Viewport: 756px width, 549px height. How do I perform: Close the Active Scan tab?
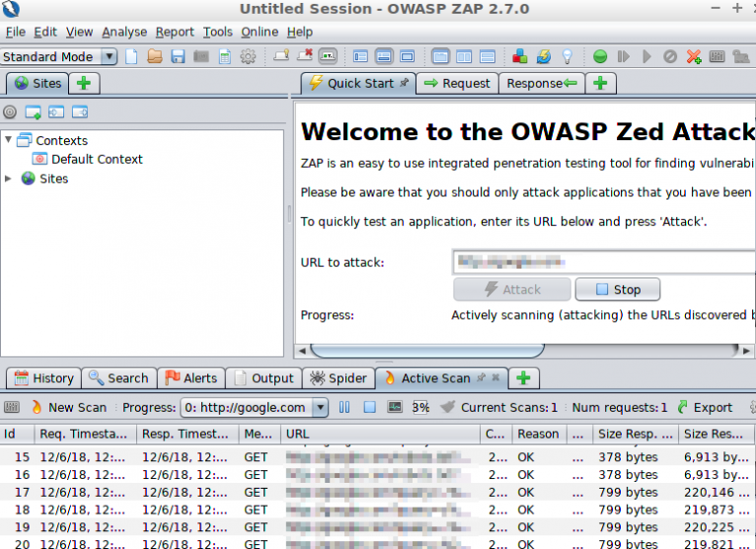pos(495,378)
